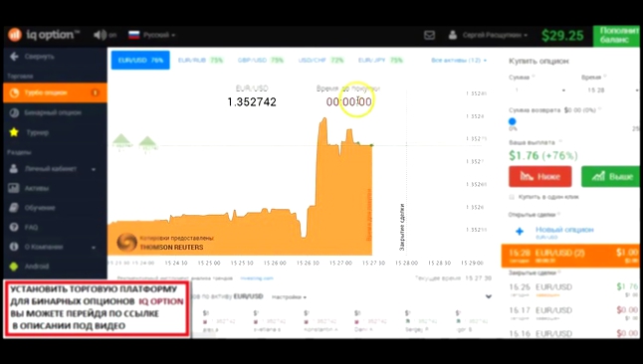
Task: Open the FAQ question mark item
Action: (14, 227)
